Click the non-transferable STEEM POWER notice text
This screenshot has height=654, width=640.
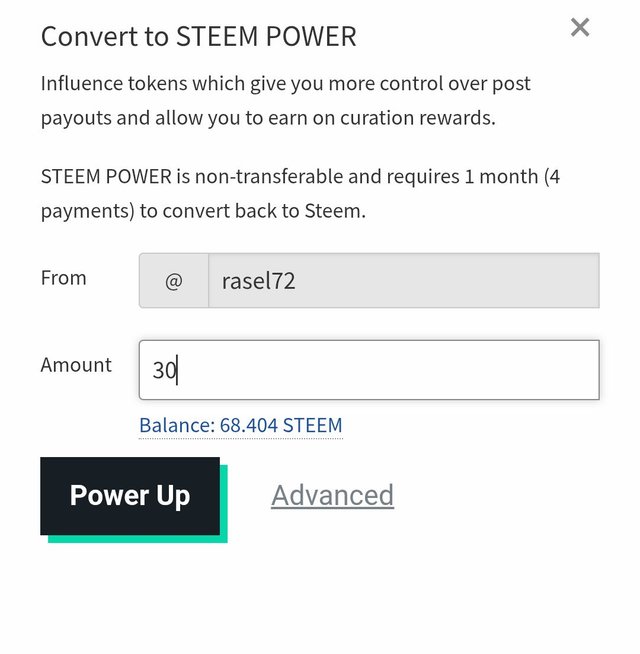click(300, 194)
